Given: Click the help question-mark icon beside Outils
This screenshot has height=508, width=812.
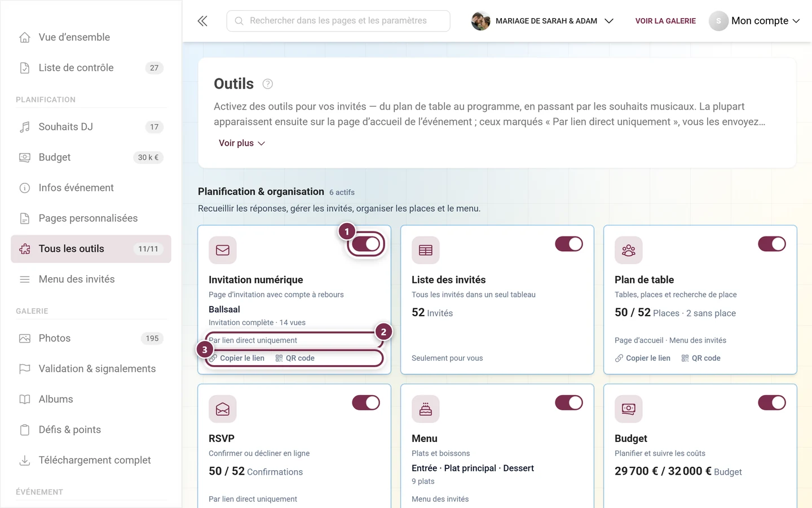Looking at the screenshot, I should pos(268,84).
